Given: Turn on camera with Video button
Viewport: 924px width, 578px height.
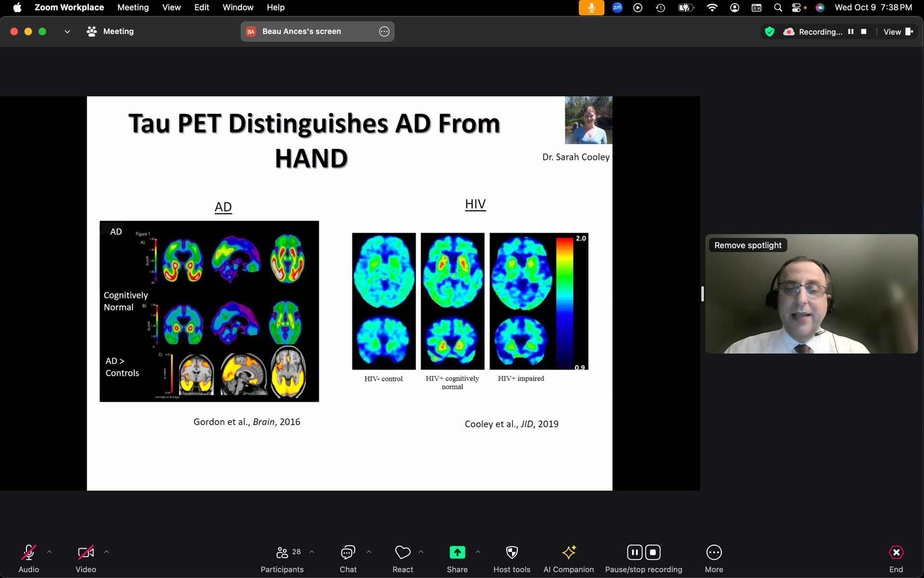Looking at the screenshot, I should coord(86,552).
